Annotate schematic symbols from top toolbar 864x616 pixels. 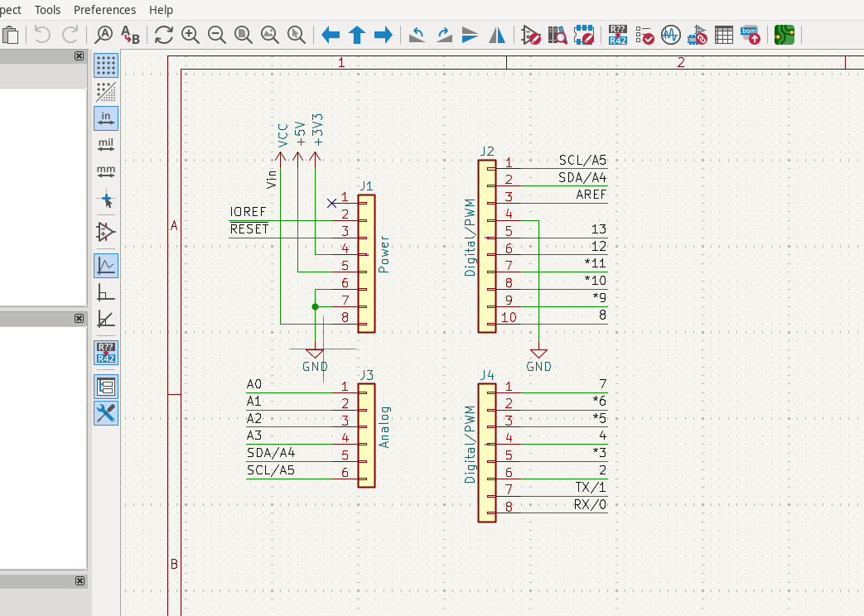tap(617, 35)
